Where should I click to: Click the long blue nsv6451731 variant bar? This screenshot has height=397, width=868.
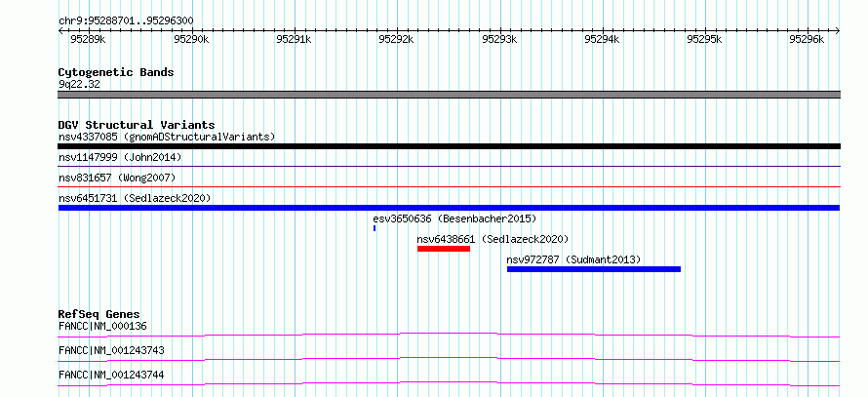pyautogui.click(x=449, y=208)
